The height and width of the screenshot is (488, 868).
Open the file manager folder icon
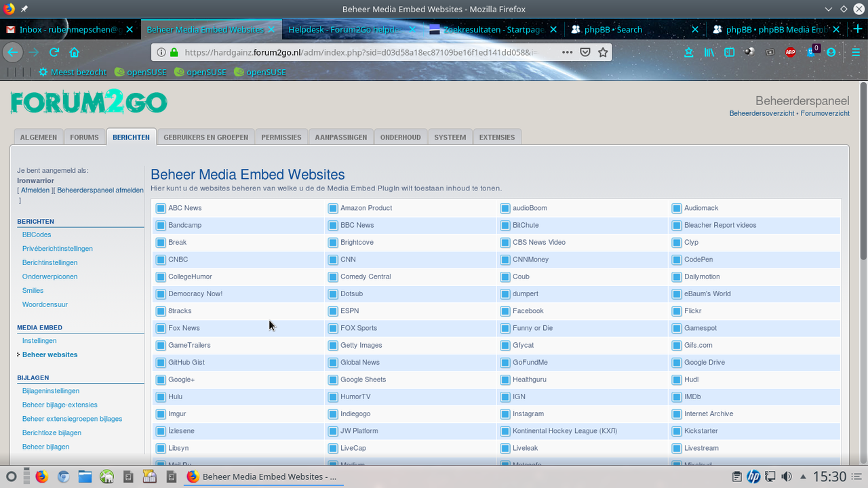pos(85,476)
